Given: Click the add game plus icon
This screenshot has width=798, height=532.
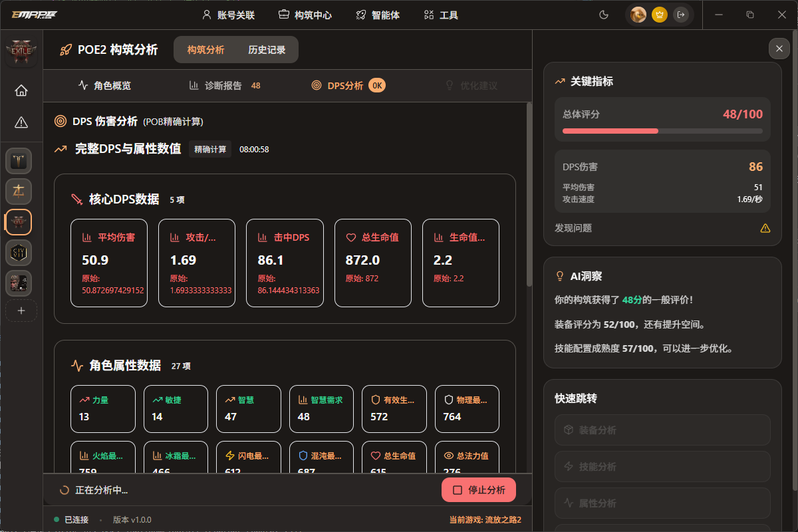Looking at the screenshot, I should (x=21, y=311).
